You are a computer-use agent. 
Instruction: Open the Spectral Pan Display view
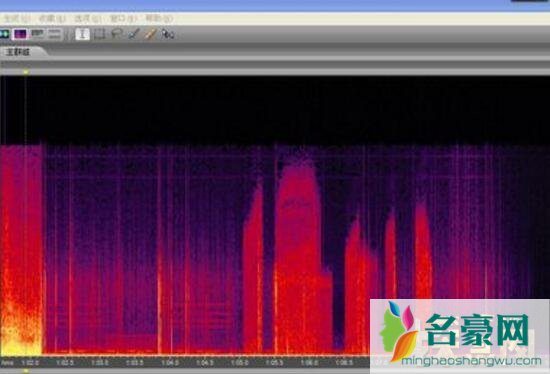tap(38, 34)
